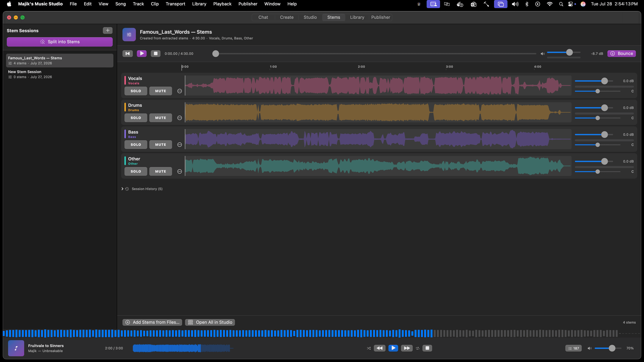Toggle repeat in the bottom player
The image size is (644, 362).
pos(417,348)
